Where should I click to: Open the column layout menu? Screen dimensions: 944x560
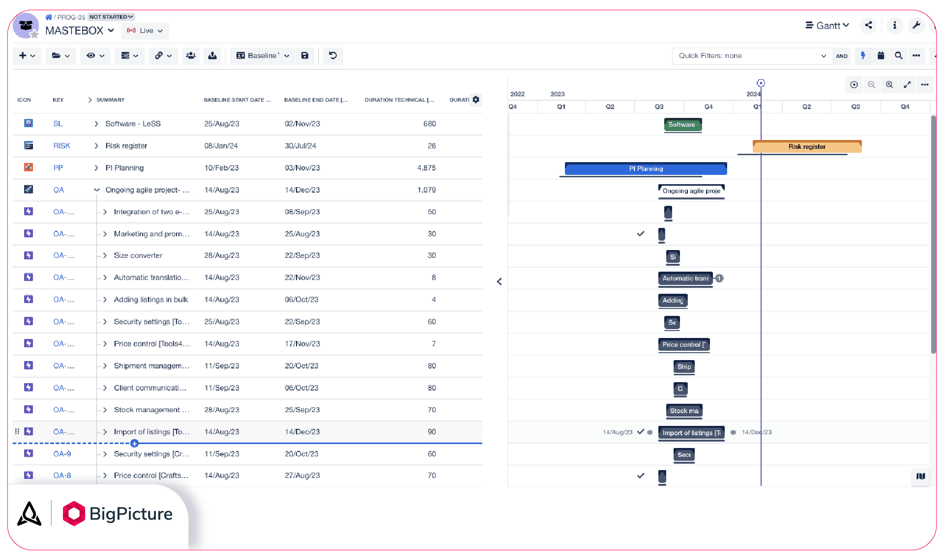[130, 56]
